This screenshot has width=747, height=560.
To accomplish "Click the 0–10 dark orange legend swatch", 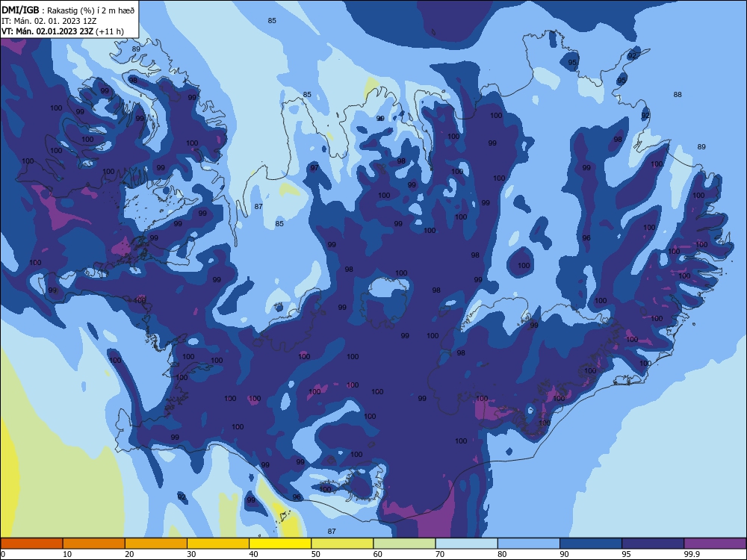I will (31, 544).
